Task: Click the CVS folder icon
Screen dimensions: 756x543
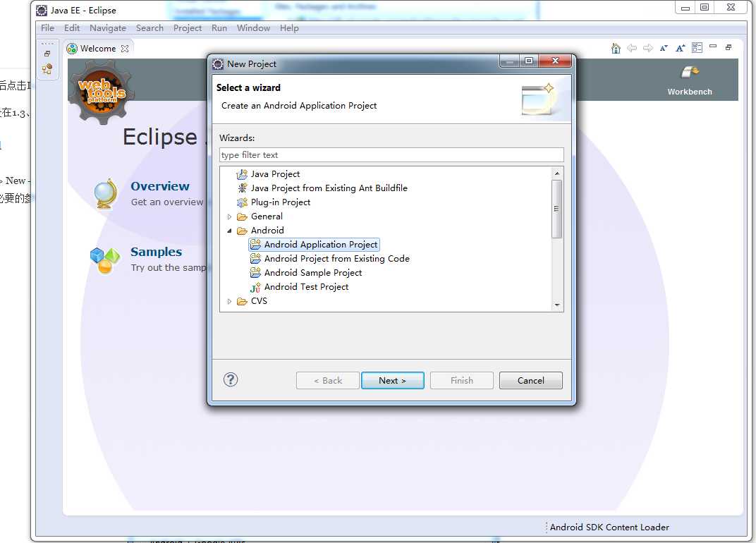Action: coord(242,301)
